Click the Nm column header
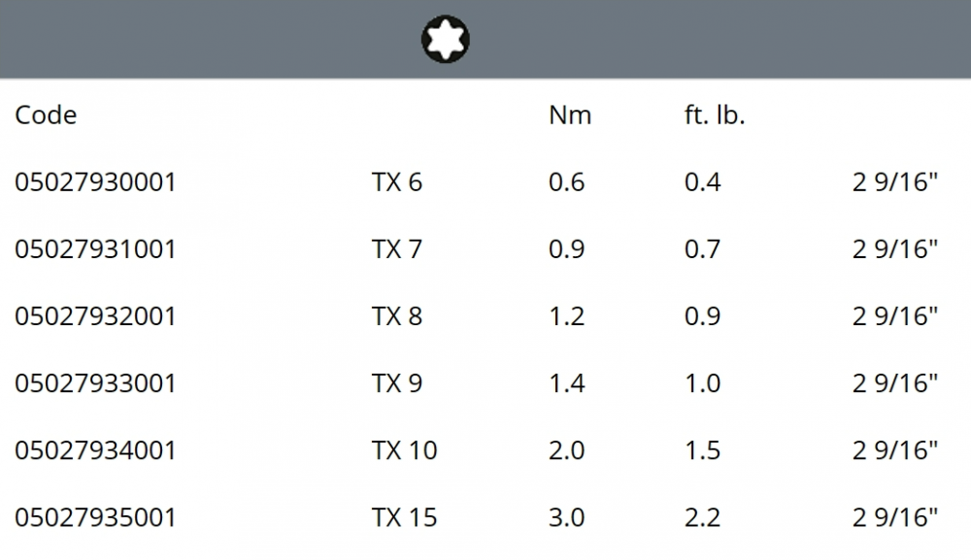Image resolution: width=971 pixels, height=560 pixels. click(x=570, y=115)
